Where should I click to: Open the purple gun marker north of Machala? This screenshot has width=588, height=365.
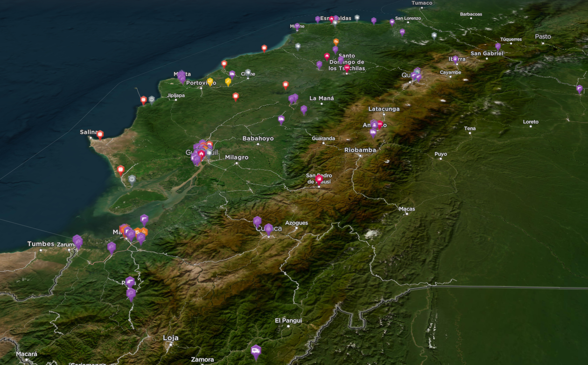[x=144, y=219]
